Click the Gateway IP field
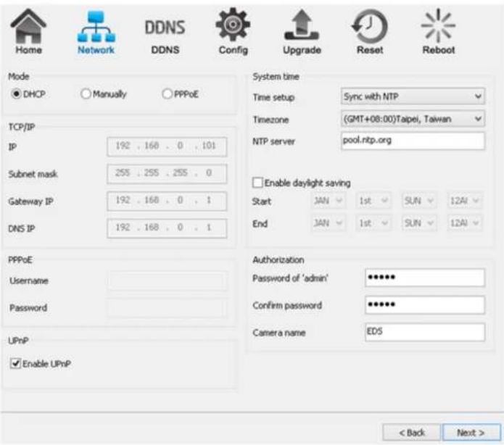This screenshot has width=504, height=445. pos(167,201)
